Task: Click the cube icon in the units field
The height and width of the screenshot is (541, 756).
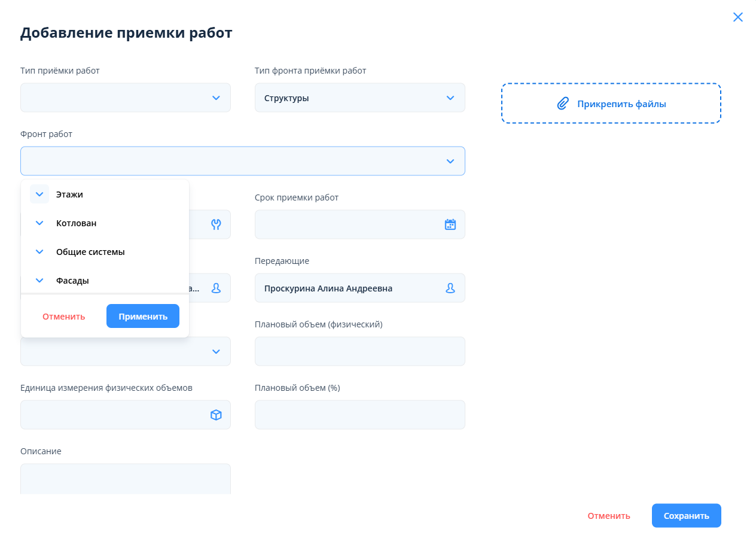Action: pos(216,415)
